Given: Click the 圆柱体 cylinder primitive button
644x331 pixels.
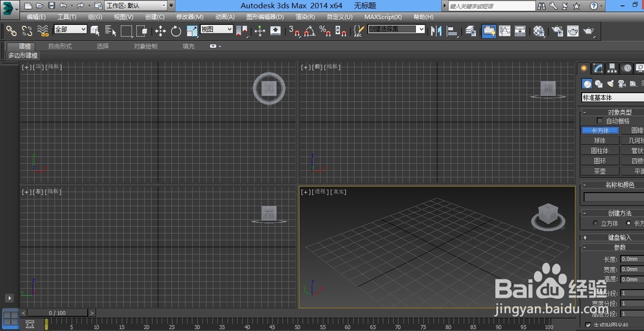Looking at the screenshot, I should click(600, 151).
